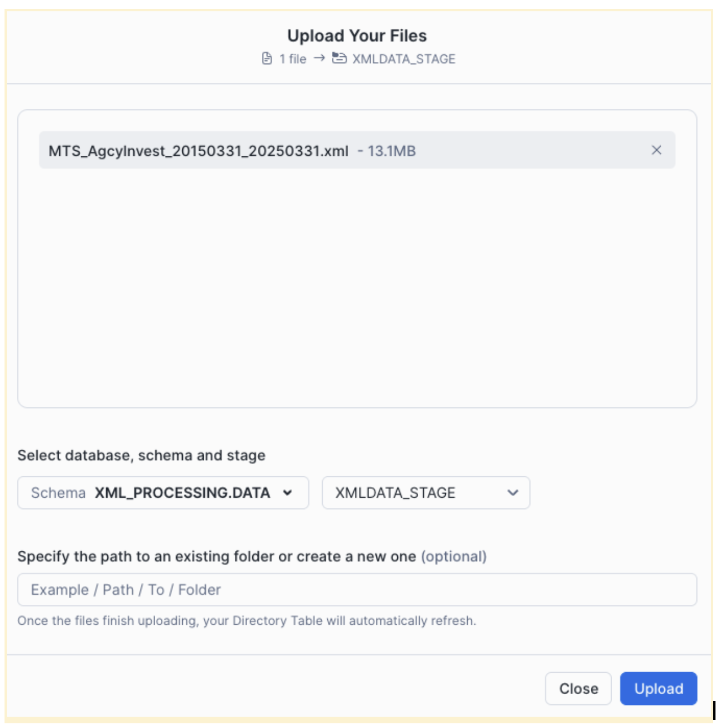Remove the MTS_AgcyInvest XML file from list
This screenshot has width=720, height=728.
(656, 150)
